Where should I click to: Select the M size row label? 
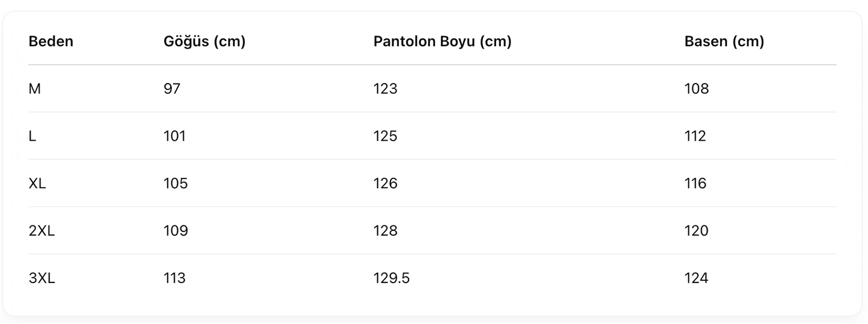coord(34,89)
